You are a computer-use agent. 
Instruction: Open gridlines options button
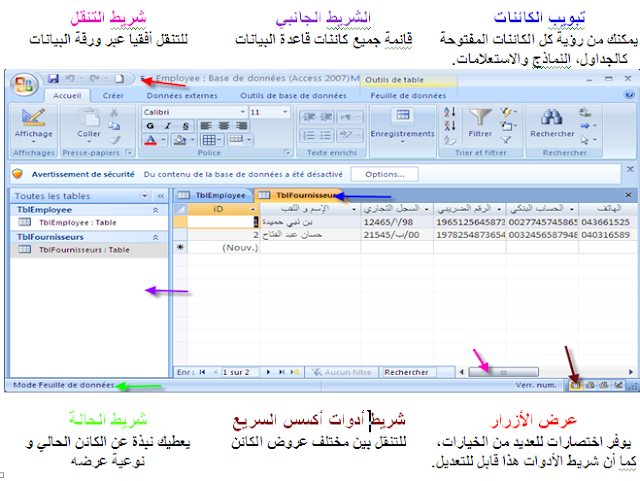pyautogui.click(x=211, y=140)
